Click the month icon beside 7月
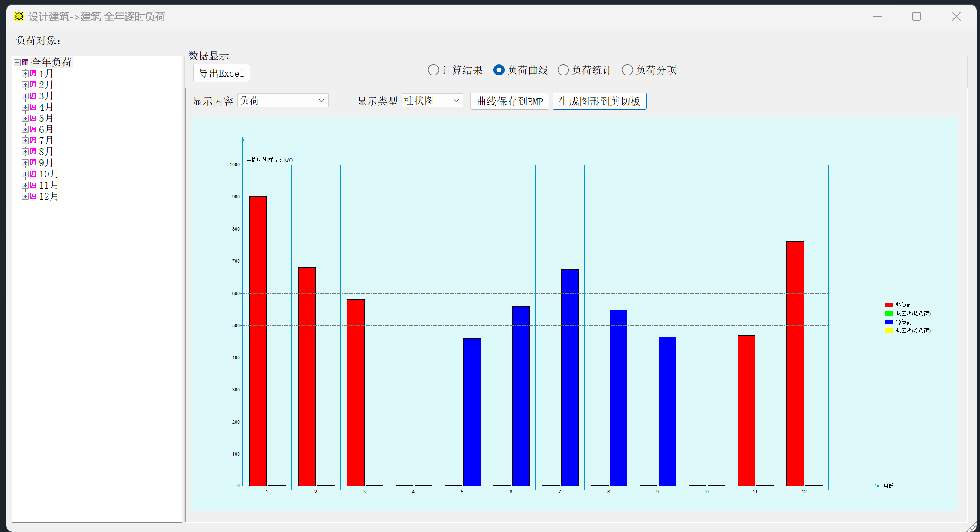Image resolution: width=980 pixels, height=532 pixels. coord(33,141)
